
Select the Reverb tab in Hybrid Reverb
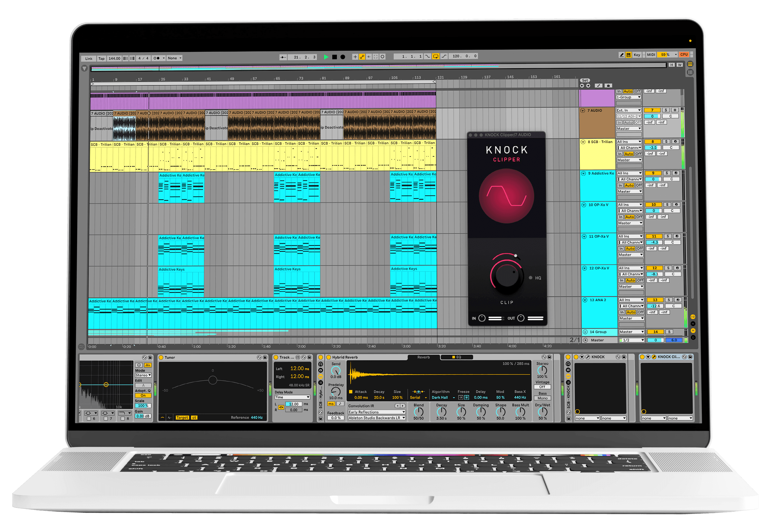423,357
